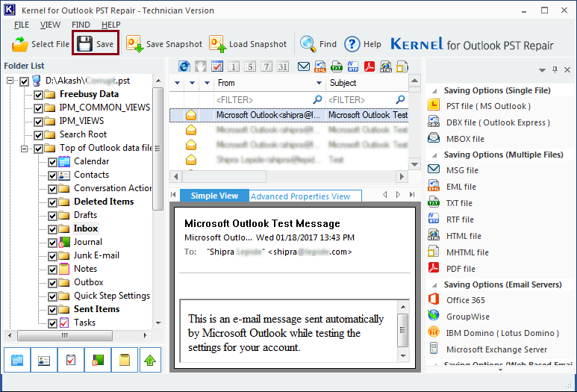
Task: Toggle the Deleted Items checkbox
Action: (x=53, y=202)
